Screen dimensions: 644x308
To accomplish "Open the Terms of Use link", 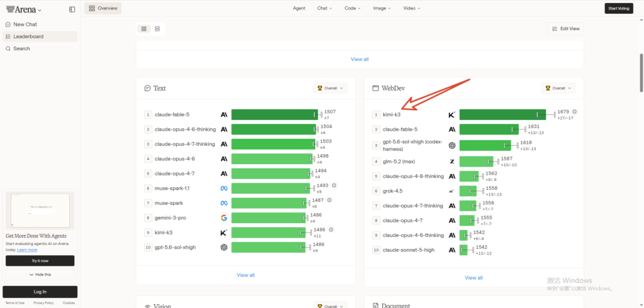I will [x=15, y=303].
